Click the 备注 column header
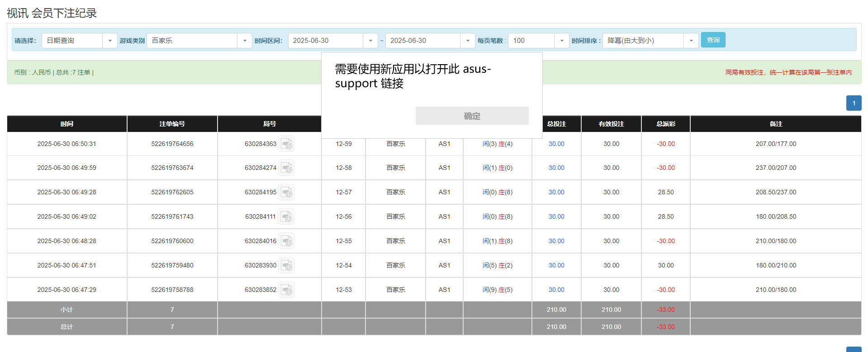 [775, 124]
